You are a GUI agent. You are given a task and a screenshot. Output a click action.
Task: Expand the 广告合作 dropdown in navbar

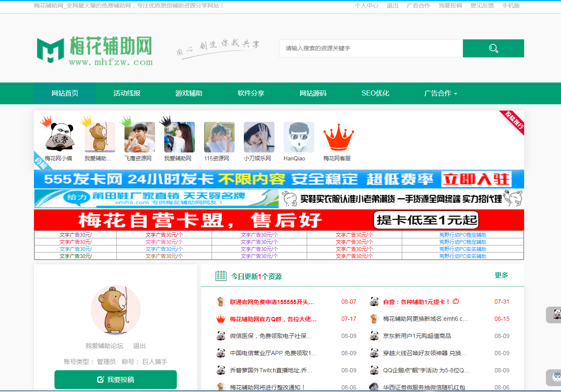pyautogui.click(x=440, y=93)
